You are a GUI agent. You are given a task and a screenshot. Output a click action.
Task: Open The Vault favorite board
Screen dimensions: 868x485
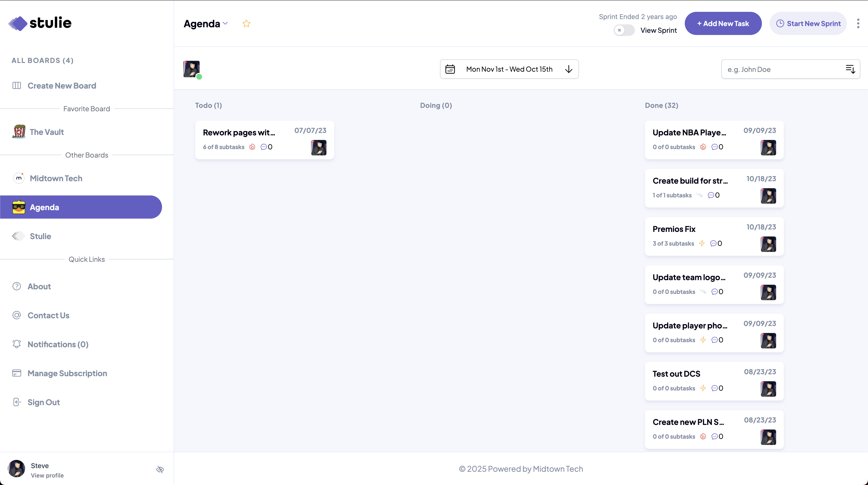[47, 132]
